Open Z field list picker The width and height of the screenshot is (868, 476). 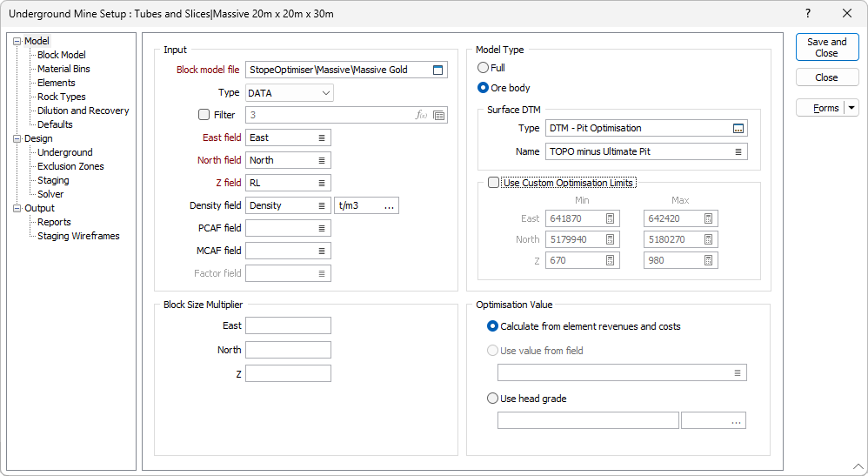(x=322, y=183)
